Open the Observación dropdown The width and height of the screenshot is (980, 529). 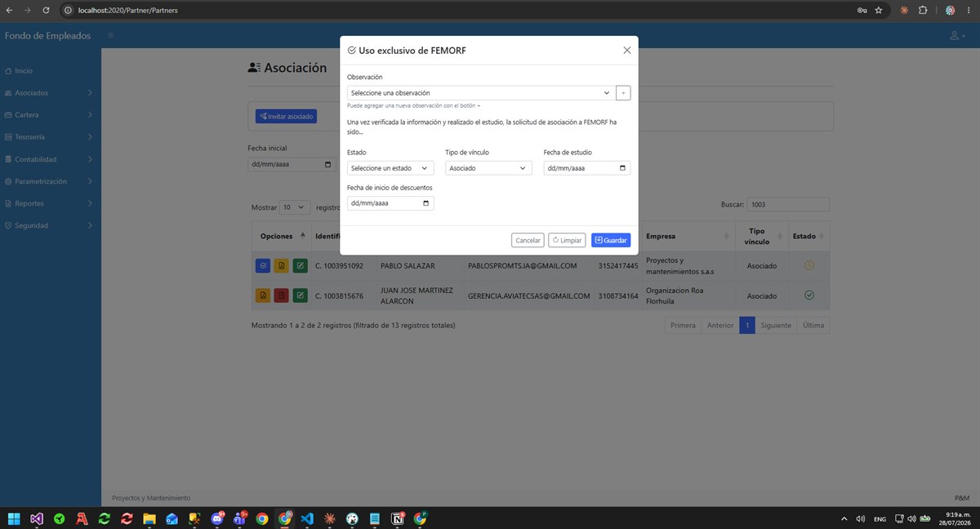tap(480, 93)
